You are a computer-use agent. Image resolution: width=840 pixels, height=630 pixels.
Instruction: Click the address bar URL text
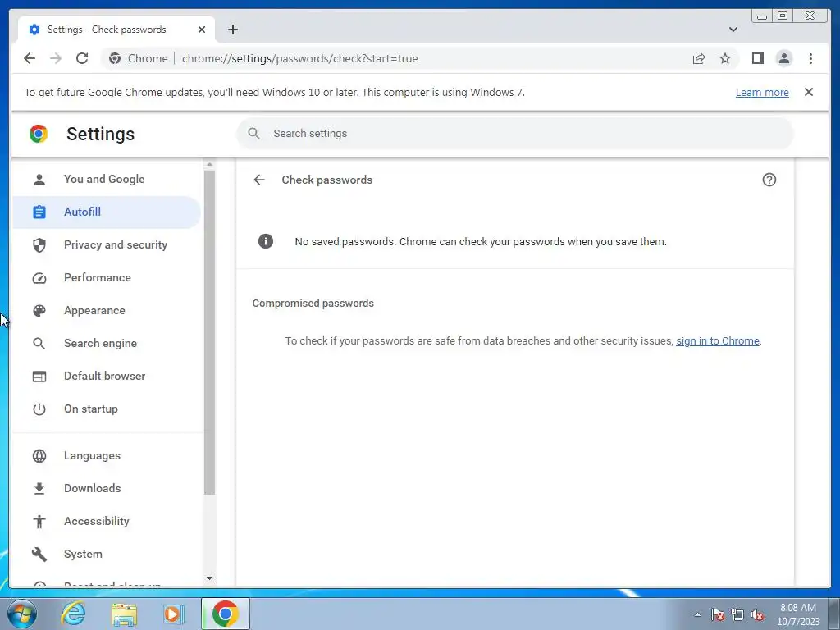[299, 58]
